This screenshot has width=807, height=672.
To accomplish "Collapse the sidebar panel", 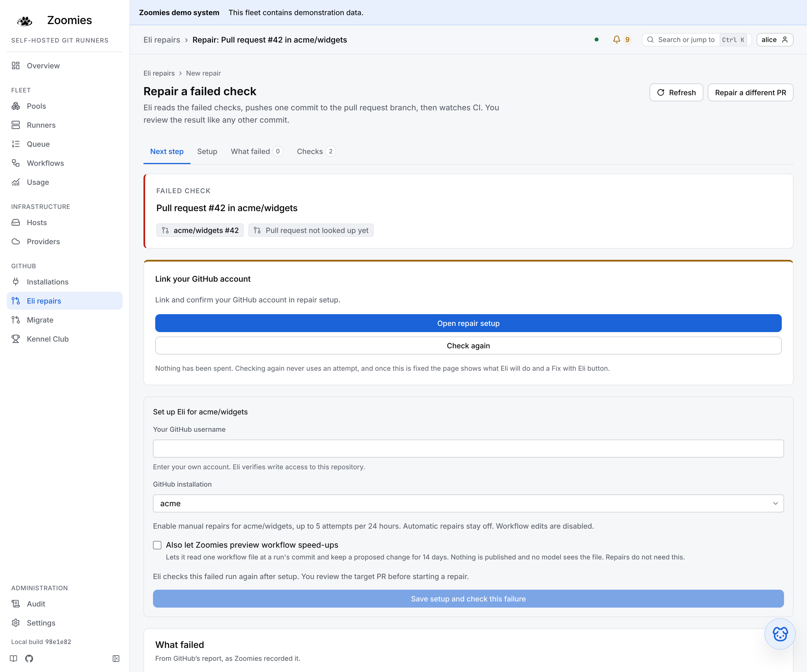I will click(x=116, y=659).
